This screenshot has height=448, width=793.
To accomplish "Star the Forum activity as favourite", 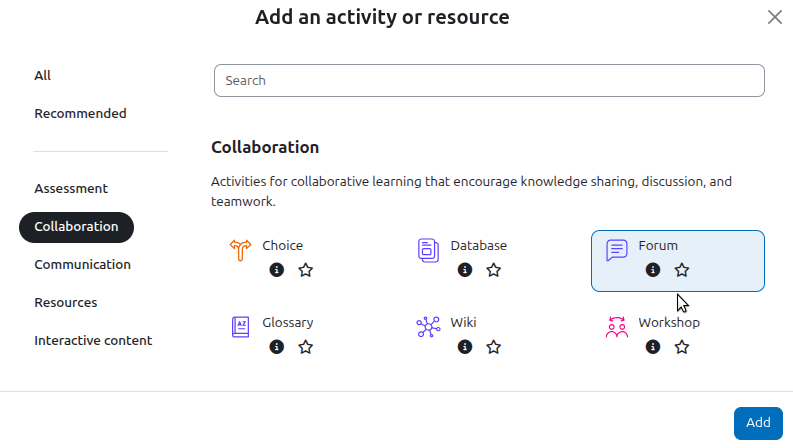I will coord(682,270).
